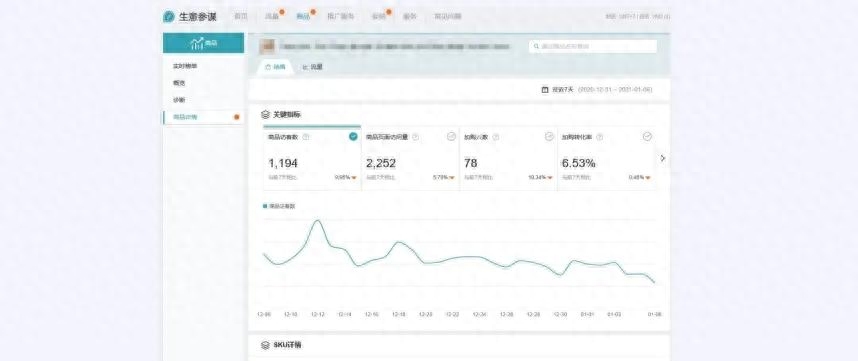Open the recent 7 days date range selector
This screenshot has height=361, width=858.
pyautogui.click(x=597, y=89)
